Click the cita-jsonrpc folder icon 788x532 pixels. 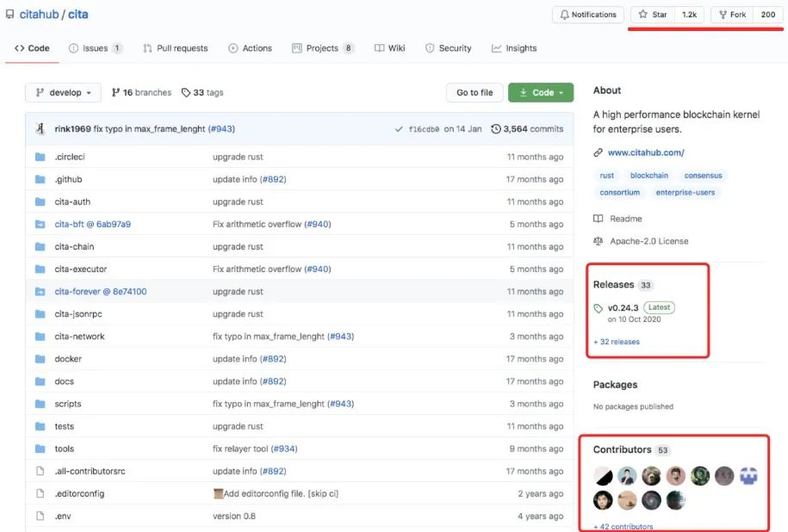tap(40, 314)
